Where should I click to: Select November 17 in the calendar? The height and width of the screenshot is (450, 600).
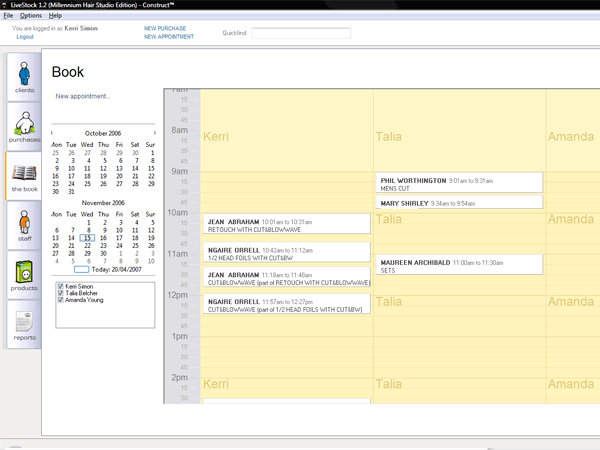(x=119, y=238)
